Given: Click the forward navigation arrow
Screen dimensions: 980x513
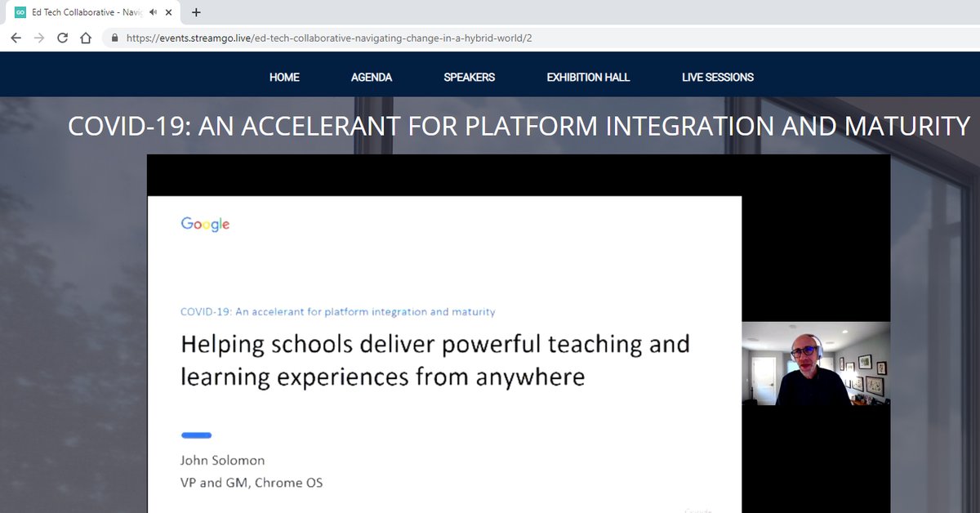Looking at the screenshot, I should pyautogui.click(x=38, y=38).
